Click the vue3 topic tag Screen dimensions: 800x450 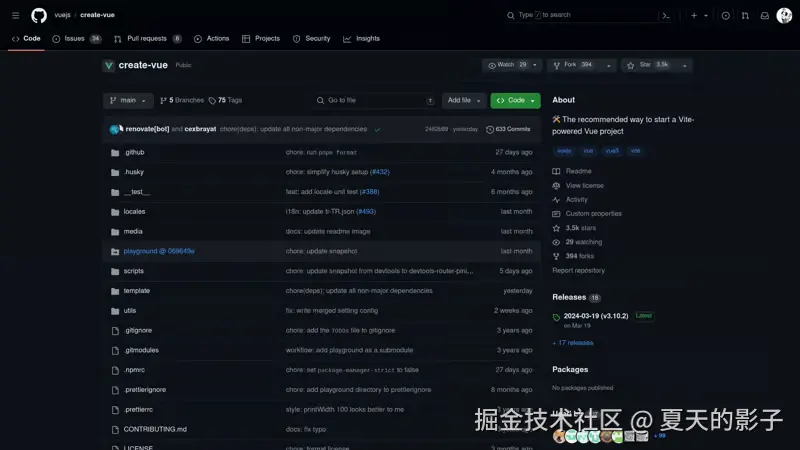pyautogui.click(x=612, y=151)
